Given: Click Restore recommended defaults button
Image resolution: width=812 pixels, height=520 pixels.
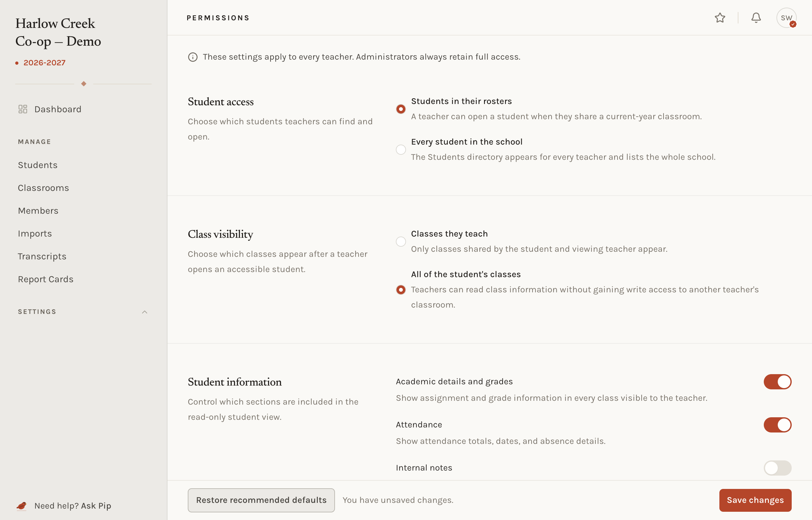Looking at the screenshot, I should tap(261, 500).
